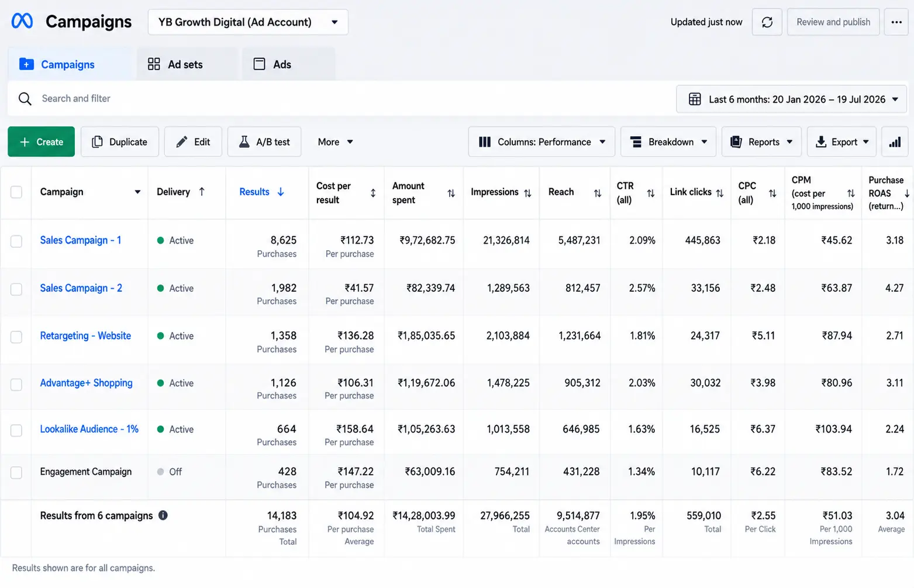Image resolution: width=914 pixels, height=588 pixels.
Task: Click the Off delivery status of Engagement Campaign
Action: point(170,472)
